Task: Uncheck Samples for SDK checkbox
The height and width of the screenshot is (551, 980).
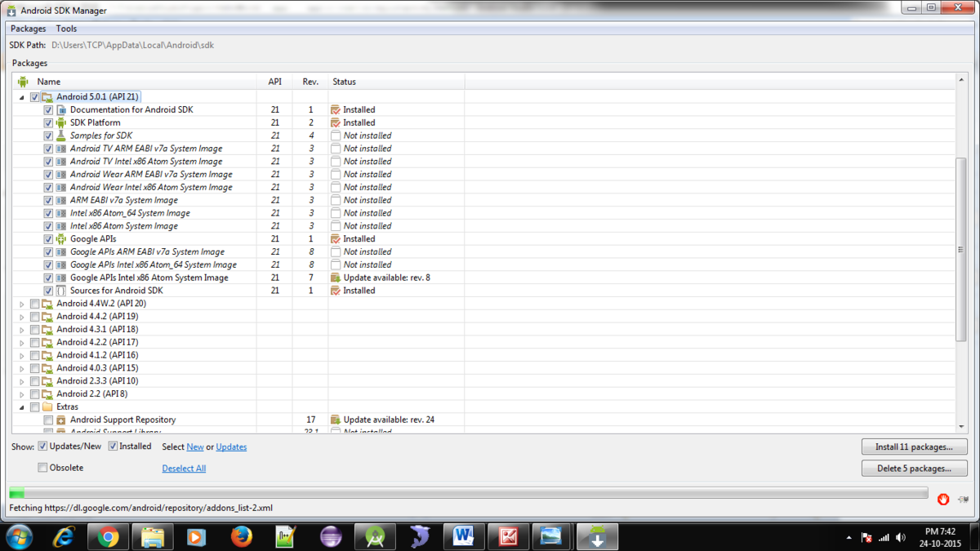Action: (49, 136)
